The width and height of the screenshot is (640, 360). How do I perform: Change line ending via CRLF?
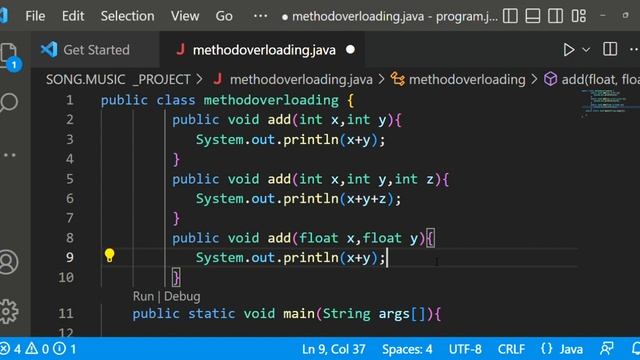[511, 349]
